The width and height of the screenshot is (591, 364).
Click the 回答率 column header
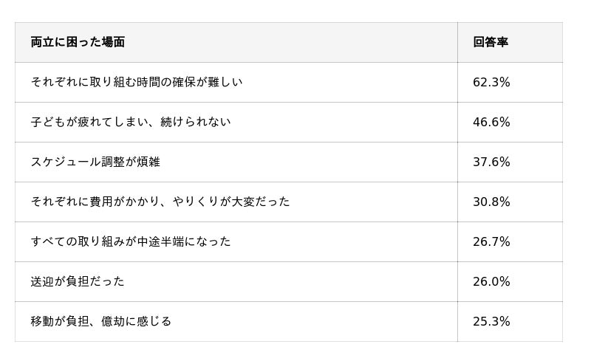pyautogui.click(x=491, y=42)
